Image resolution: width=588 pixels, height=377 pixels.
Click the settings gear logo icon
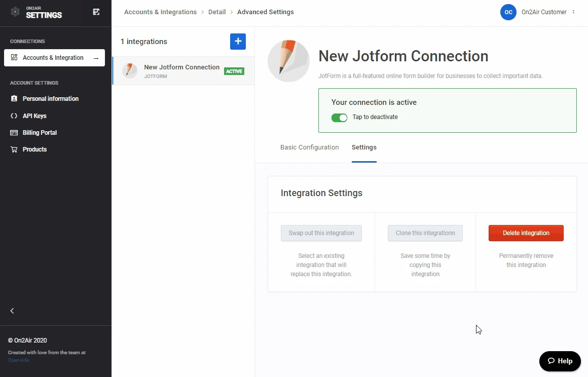point(15,12)
